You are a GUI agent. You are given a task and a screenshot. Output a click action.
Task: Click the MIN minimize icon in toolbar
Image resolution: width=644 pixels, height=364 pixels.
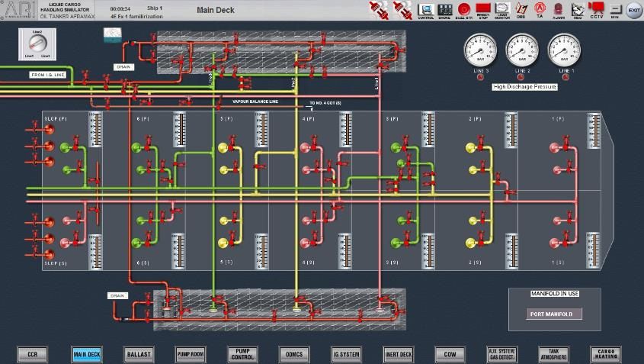[x=615, y=10]
